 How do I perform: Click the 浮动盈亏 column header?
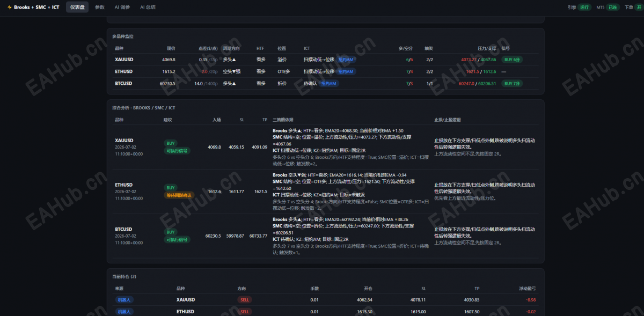527,288
